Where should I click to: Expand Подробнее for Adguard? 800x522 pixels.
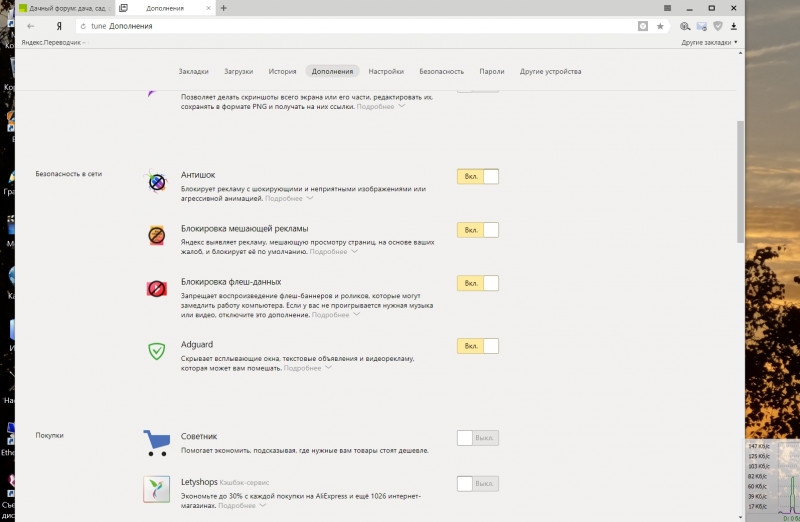pos(308,368)
